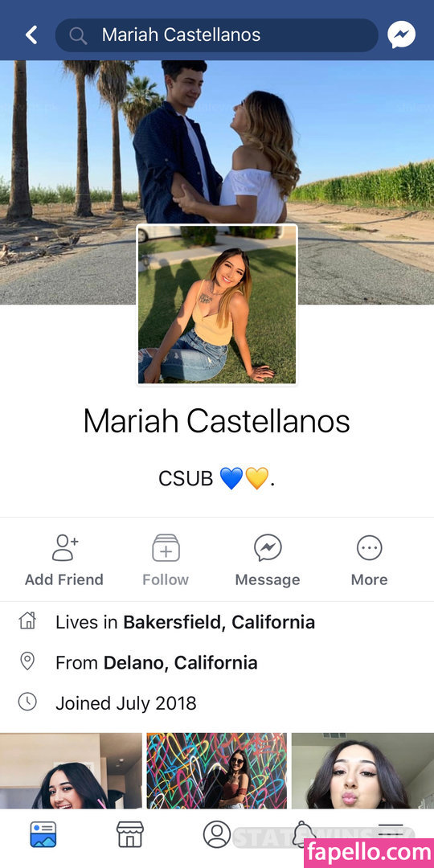Click the Add Friend icon
This screenshot has height=868, width=434.
[x=65, y=548]
